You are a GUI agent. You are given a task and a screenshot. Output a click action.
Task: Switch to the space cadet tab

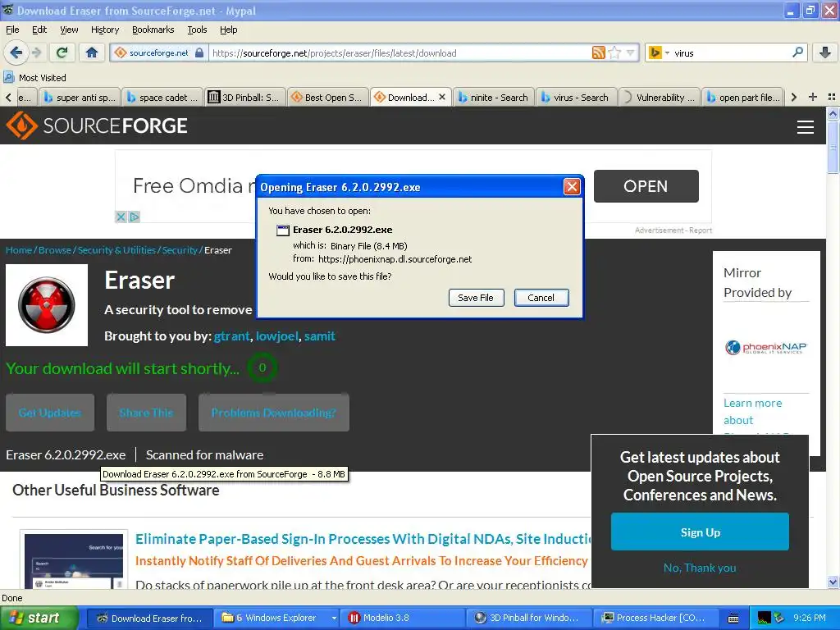163,98
